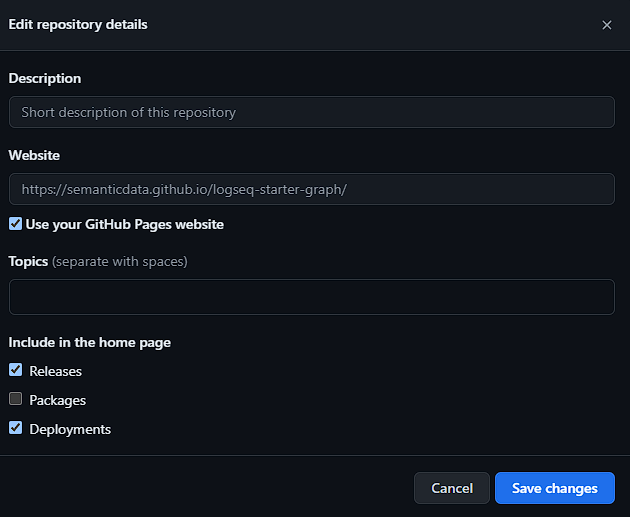Click the 'Website' label
630x517 pixels.
click(x=34, y=155)
